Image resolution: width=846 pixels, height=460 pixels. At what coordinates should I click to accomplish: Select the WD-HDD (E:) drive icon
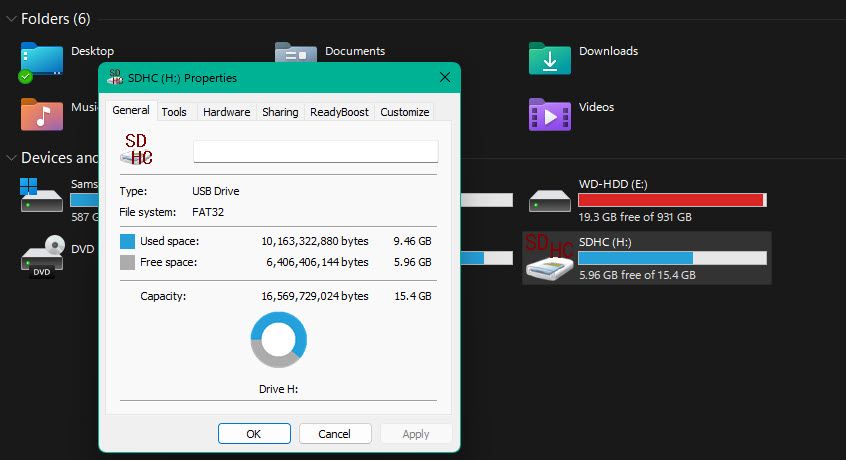click(550, 201)
